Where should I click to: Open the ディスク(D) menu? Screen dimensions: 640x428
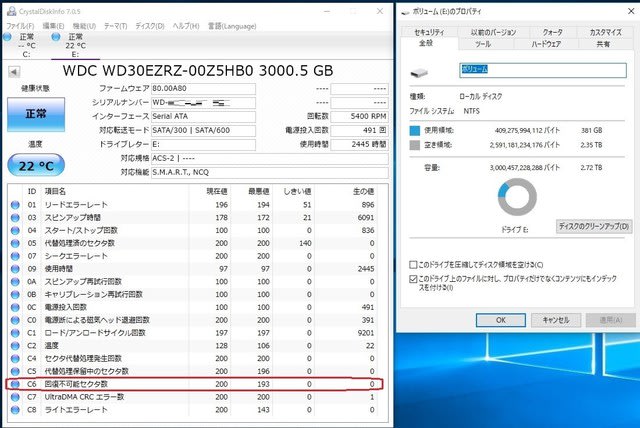[150, 26]
